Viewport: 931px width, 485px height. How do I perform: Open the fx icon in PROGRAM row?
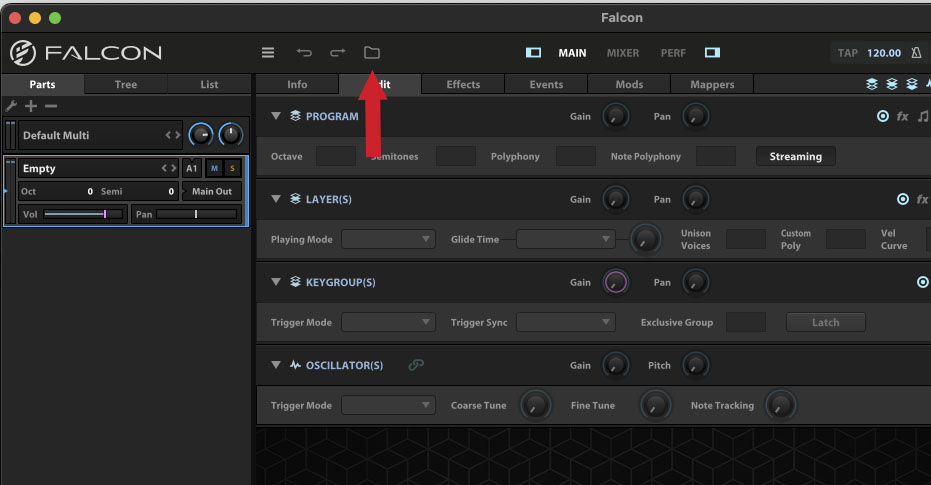click(x=902, y=116)
